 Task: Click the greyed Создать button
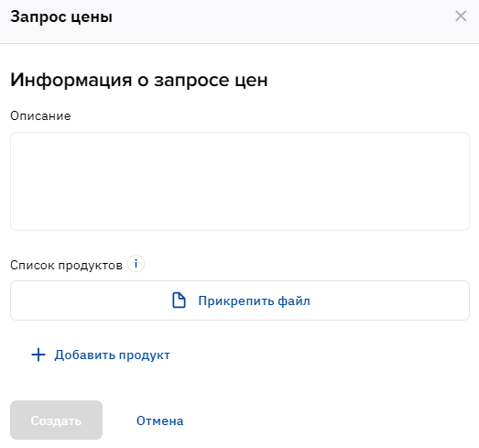(56, 421)
